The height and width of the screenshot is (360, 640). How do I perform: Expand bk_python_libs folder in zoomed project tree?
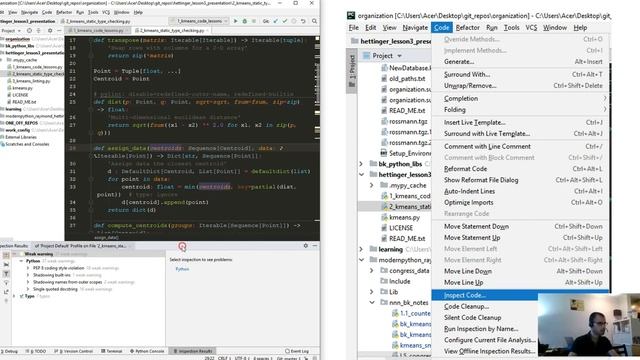click(361, 164)
